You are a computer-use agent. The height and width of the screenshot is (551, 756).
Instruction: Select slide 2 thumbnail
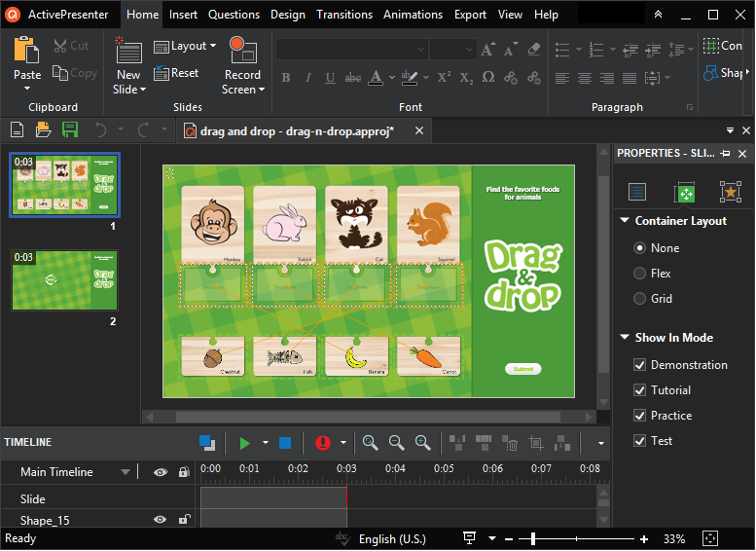click(65, 280)
